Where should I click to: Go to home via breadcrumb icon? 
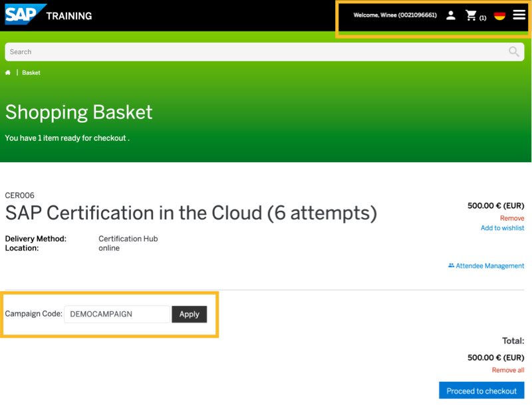(8, 72)
